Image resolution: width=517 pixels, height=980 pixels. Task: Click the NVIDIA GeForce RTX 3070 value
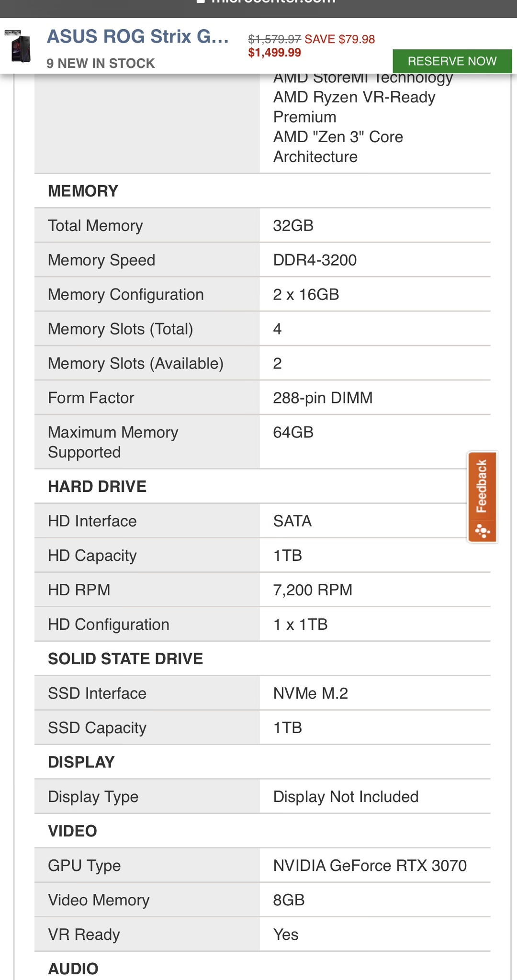coord(370,865)
